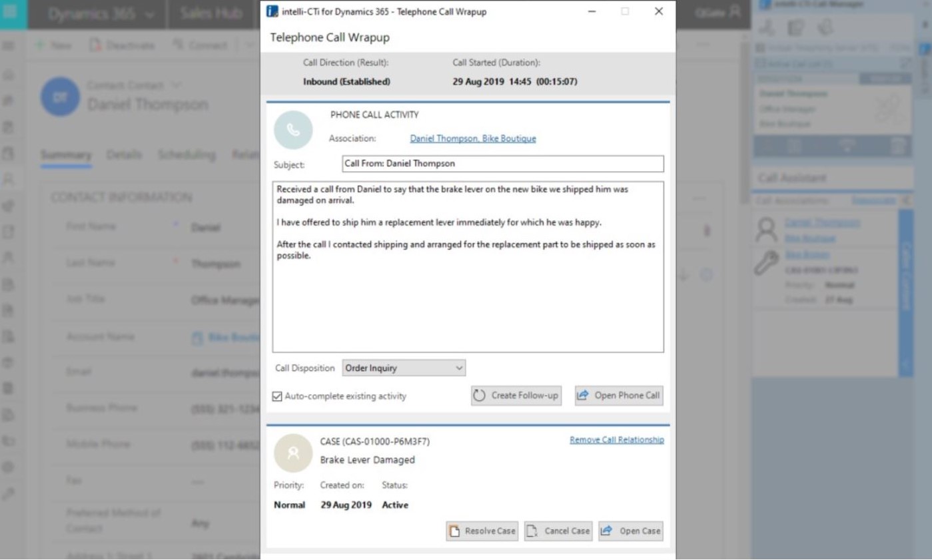
Task: Click the Cancel Case button
Action: coord(558,531)
